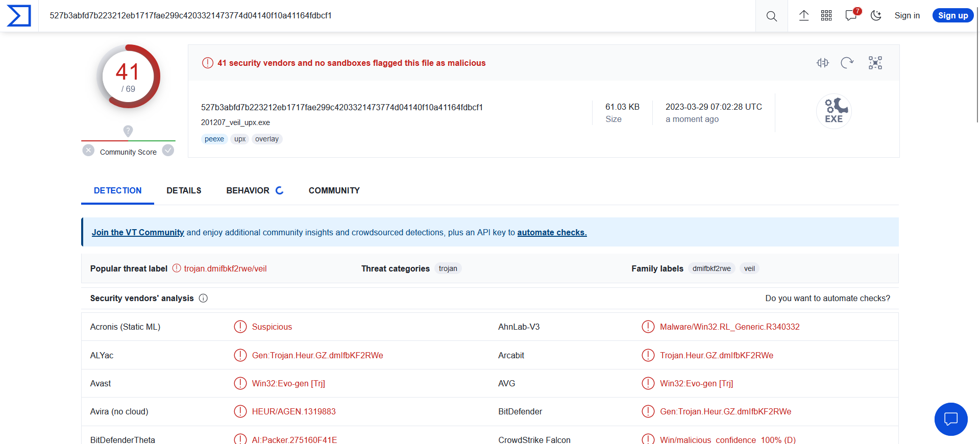Click the ALYac detection alert icon
Viewport: 980px width, 444px height.
click(240, 355)
